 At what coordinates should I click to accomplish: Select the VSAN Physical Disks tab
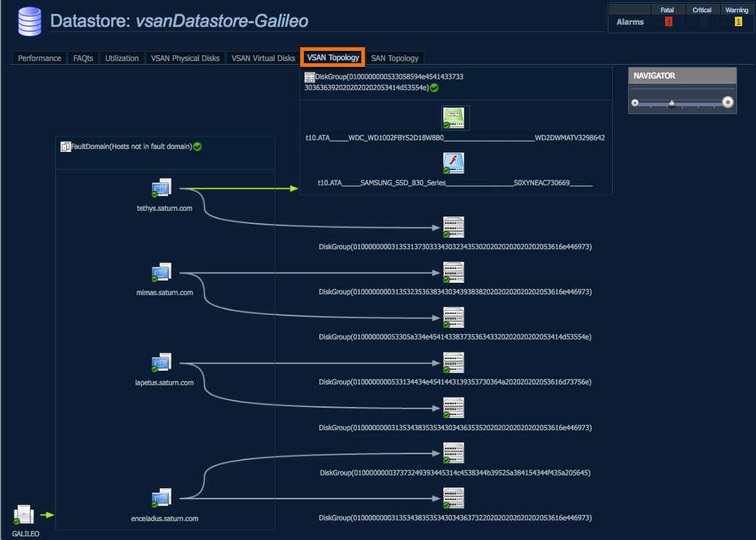pos(185,58)
